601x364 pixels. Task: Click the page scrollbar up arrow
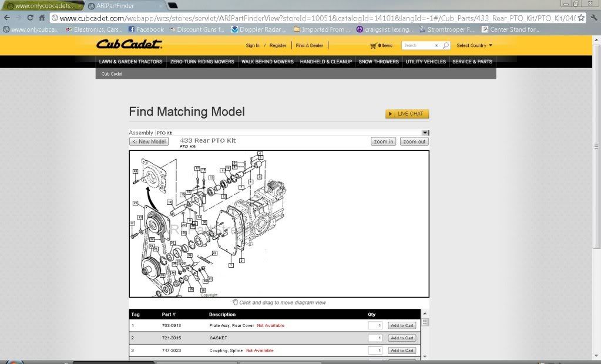[596, 39]
